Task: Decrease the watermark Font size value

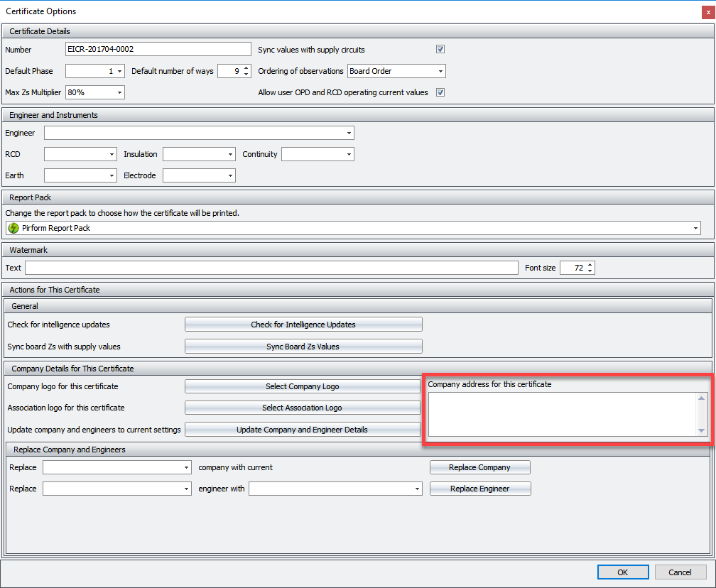Action: point(590,271)
